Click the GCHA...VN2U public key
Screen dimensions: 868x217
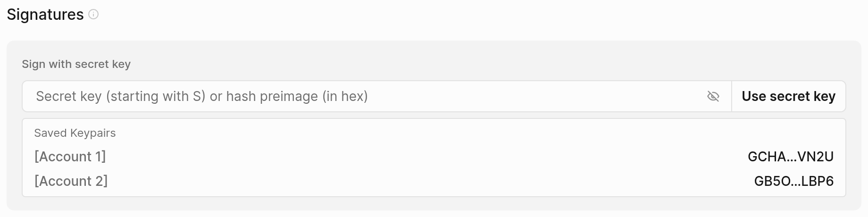click(x=791, y=157)
